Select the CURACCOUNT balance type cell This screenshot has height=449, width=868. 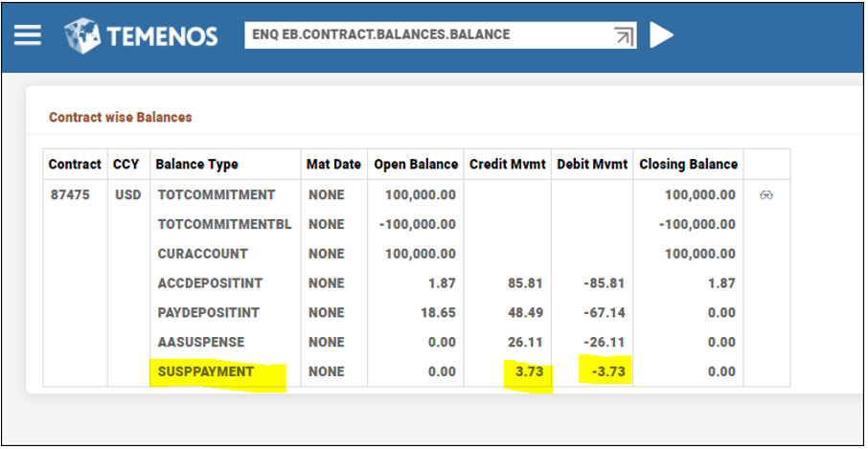[202, 254]
